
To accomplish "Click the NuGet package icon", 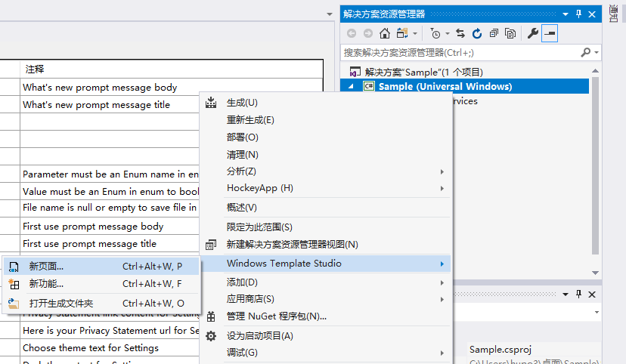I will point(211,316).
